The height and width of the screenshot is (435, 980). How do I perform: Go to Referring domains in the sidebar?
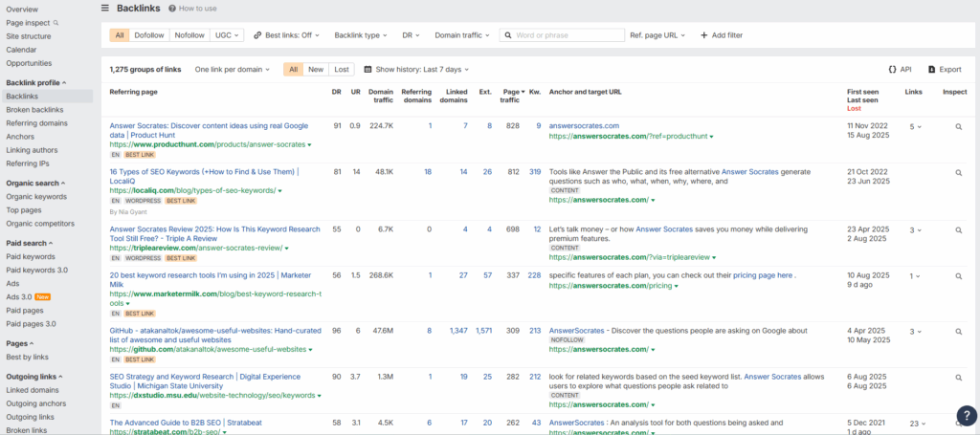click(37, 123)
